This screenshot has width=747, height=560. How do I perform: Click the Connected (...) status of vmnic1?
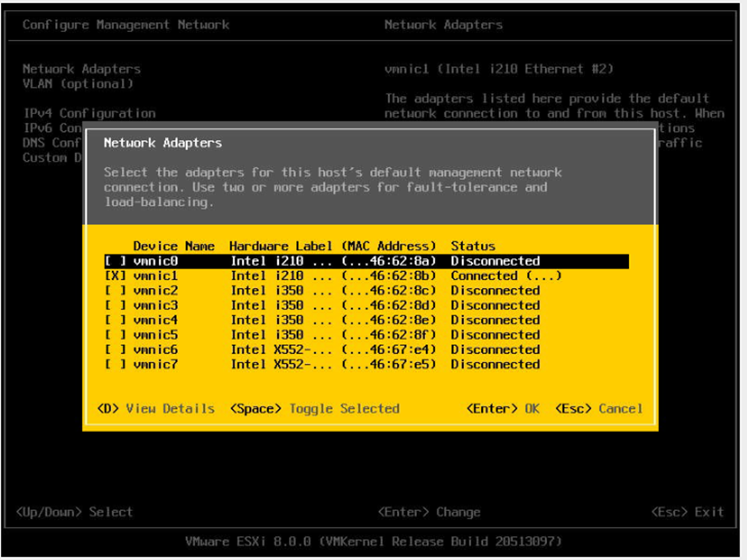pyautogui.click(x=506, y=276)
